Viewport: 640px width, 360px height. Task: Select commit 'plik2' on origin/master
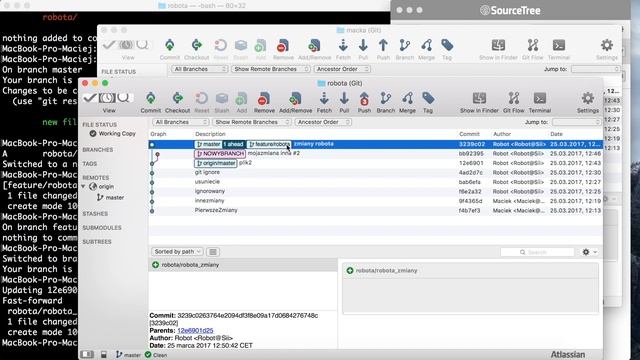click(375, 163)
